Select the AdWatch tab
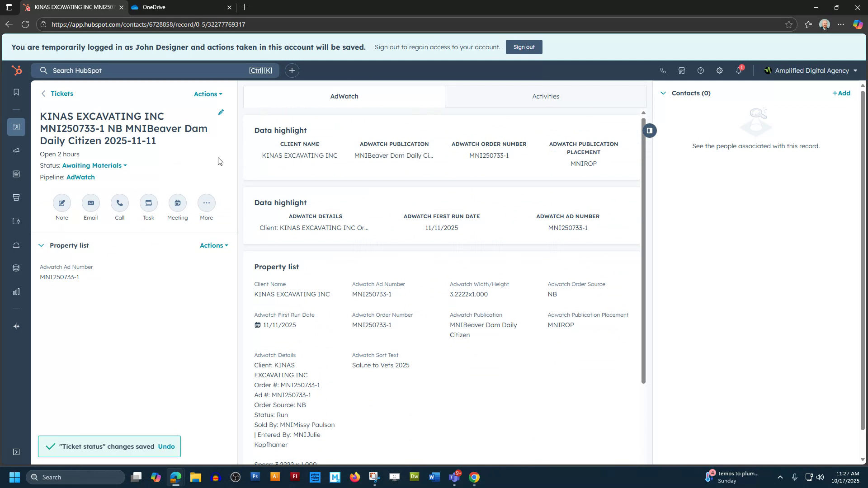 344,96
